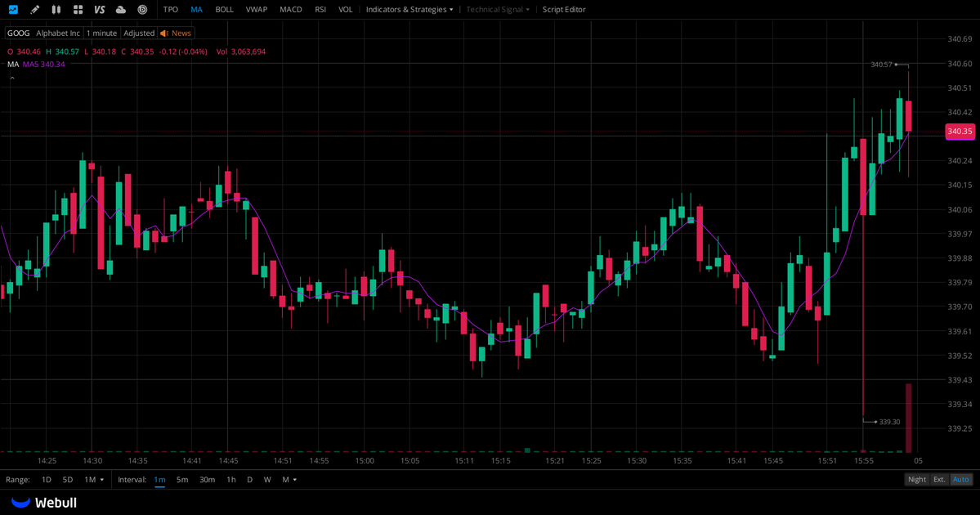Select the 1m interval
This screenshot has height=515, width=980.
click(x=160, y=479)
